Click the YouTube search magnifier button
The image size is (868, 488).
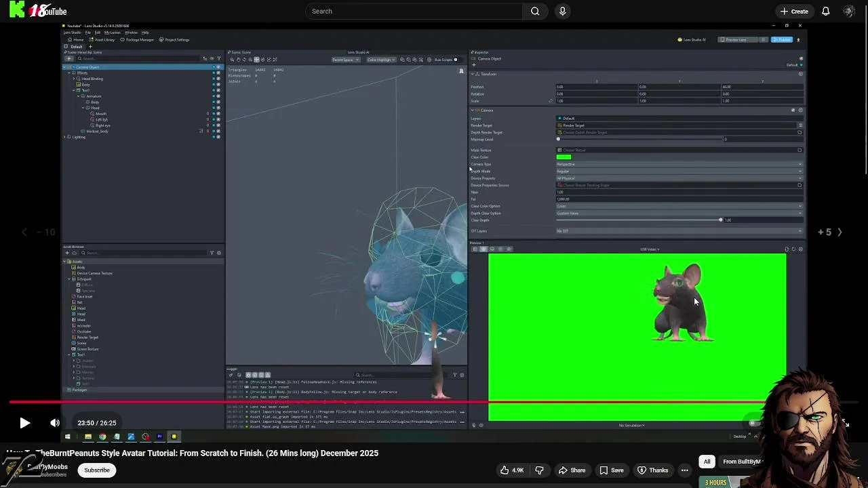[535, 11]
